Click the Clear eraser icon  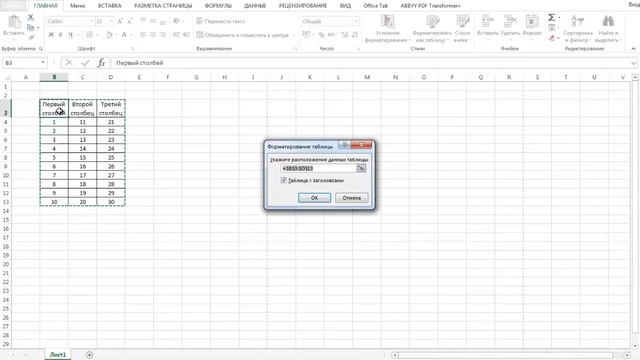pyautogui.click(x=552, y=38)
